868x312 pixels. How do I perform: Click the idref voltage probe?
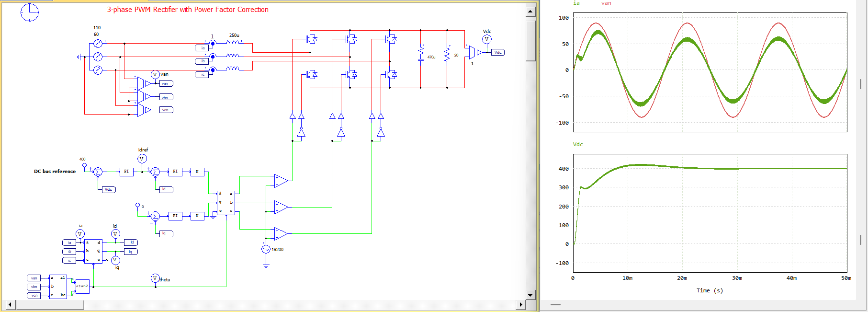click(142, 159)
